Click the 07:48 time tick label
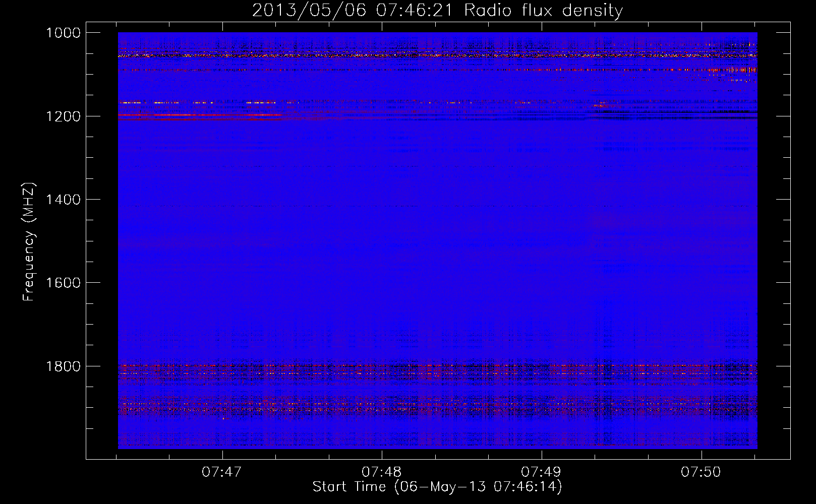 tap(382, 472)
